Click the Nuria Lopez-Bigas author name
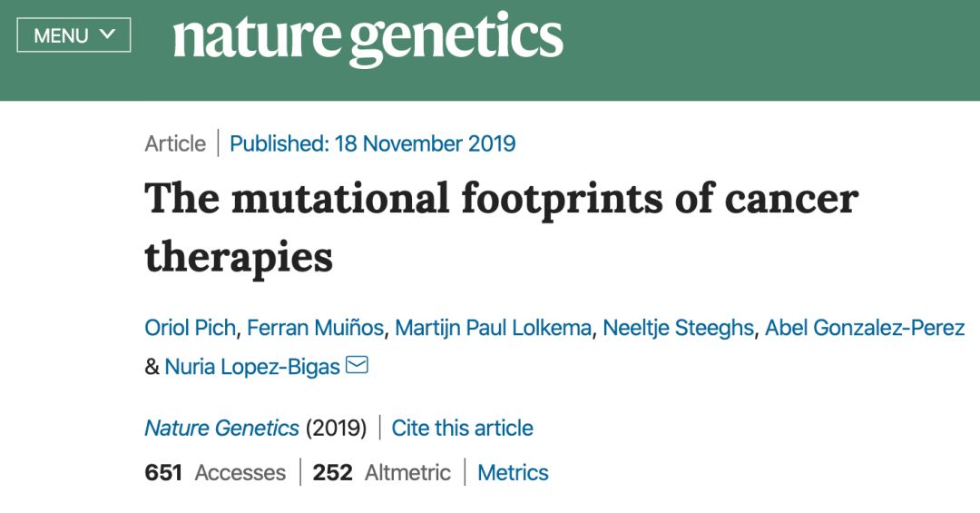The width and height of the screenshot is (980, 513). tap(252, 367)
